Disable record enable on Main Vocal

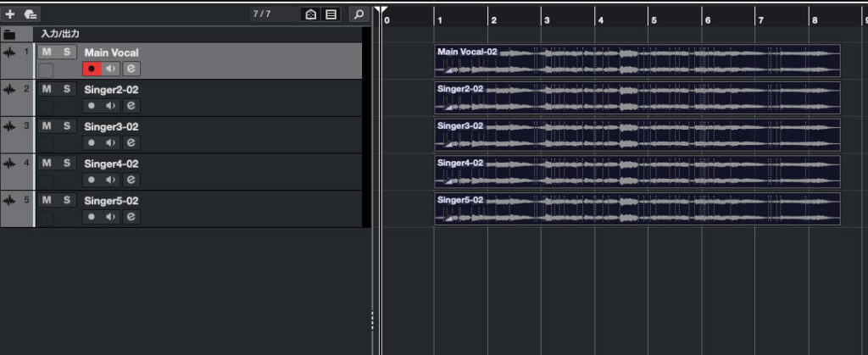(x=92, y=69)
